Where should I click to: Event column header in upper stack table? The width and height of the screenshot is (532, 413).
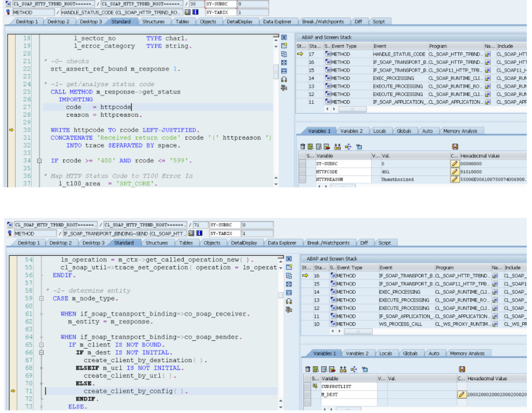click(x=400, y=46)
